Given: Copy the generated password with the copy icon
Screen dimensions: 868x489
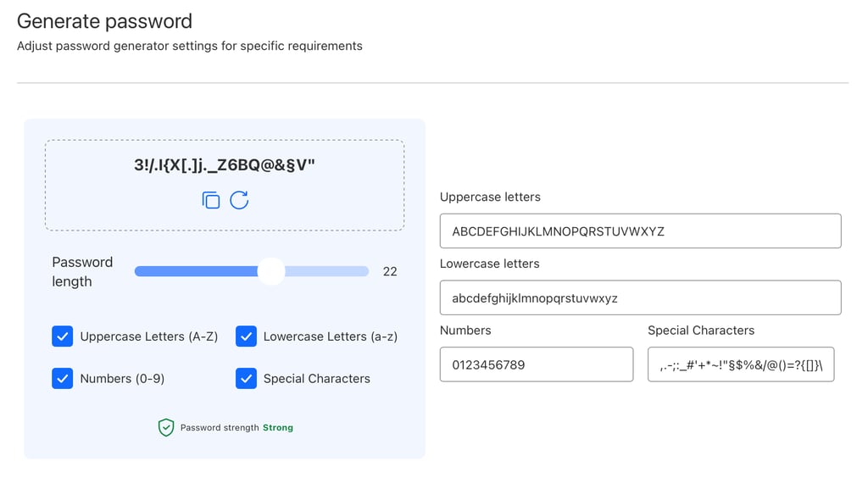Looking at the screenshot, I should click(211, 200).
